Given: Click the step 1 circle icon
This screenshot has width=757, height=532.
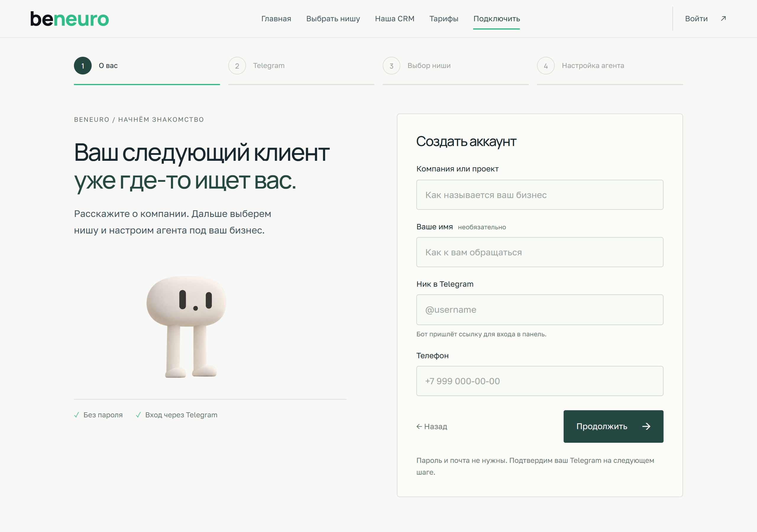Looking at the screenshot, I should coord(83,66).
